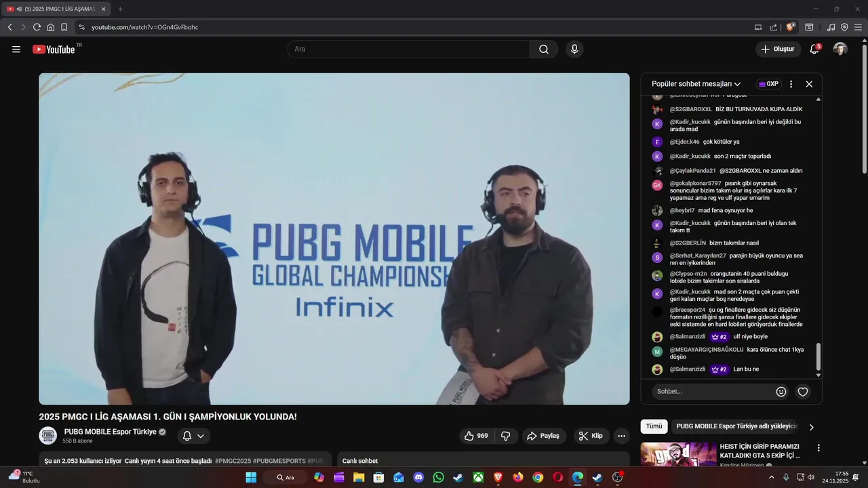This screenshot has height=488, width=868.
Task: Go to YouTube home via logo
Action: pos(54,49)
